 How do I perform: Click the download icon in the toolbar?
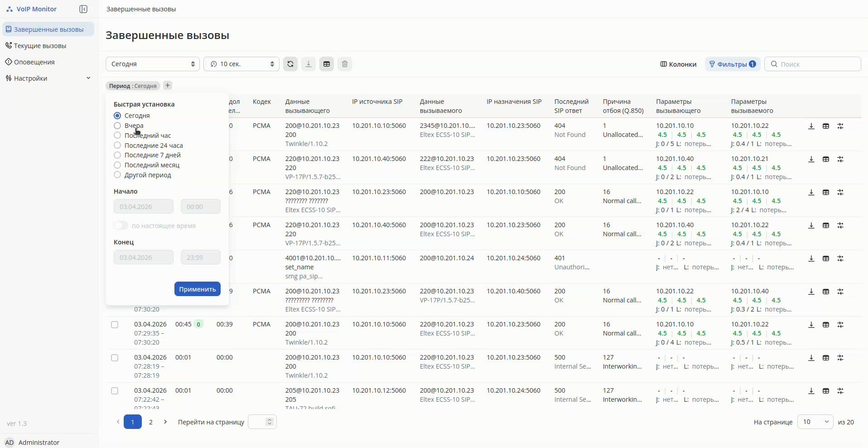309,64
